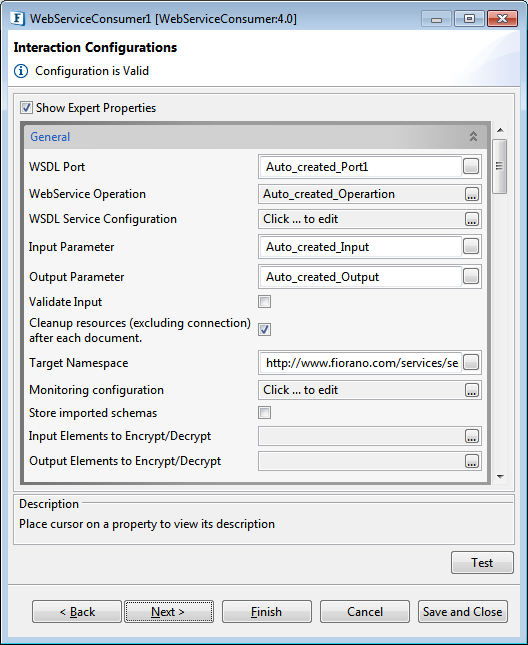The height and width of the screenshot is (645, 528).
Task: Open the Input Elements to Encrypt/Decrypt ellipsis button
Action: pyautogui.click(x=471, y=436)
